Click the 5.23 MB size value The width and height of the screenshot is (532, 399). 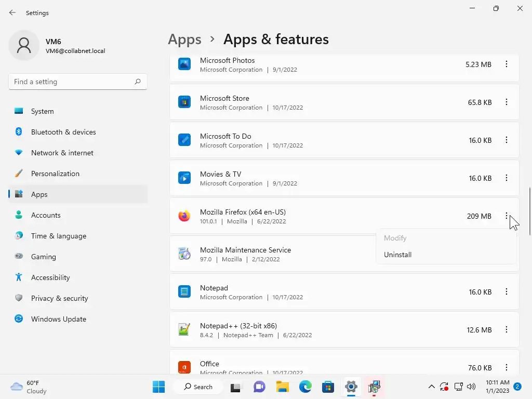tap(478, 64)
